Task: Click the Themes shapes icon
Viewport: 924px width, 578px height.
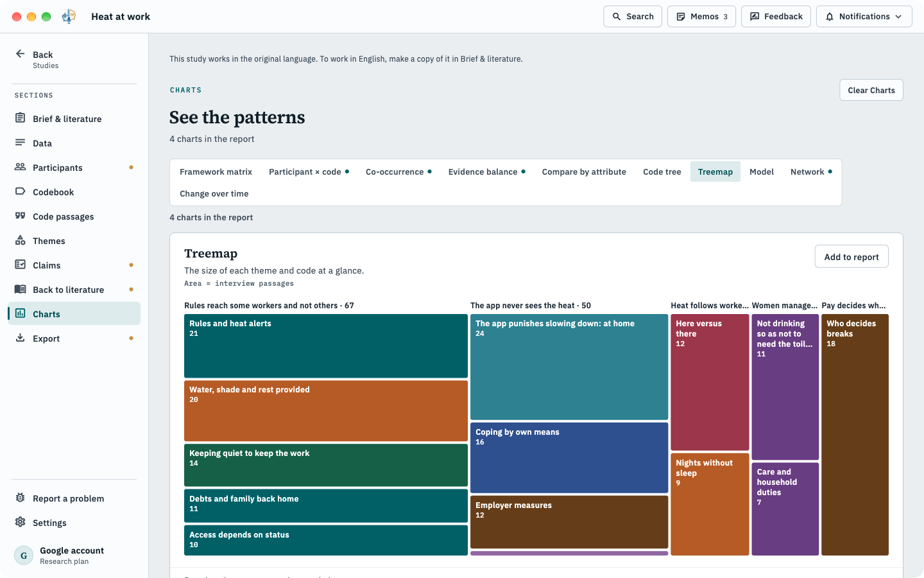Action: coord(21,240)
